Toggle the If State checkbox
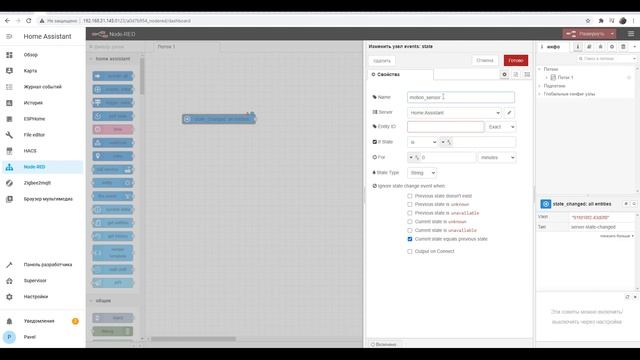Screen dimensions: 640x360 pos(375,142)
